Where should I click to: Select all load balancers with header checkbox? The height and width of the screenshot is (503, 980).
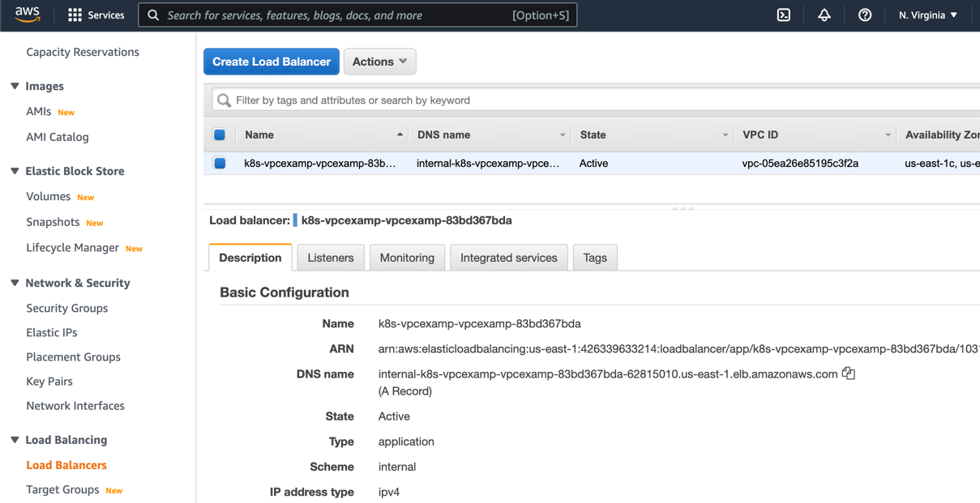coord(220,134)
